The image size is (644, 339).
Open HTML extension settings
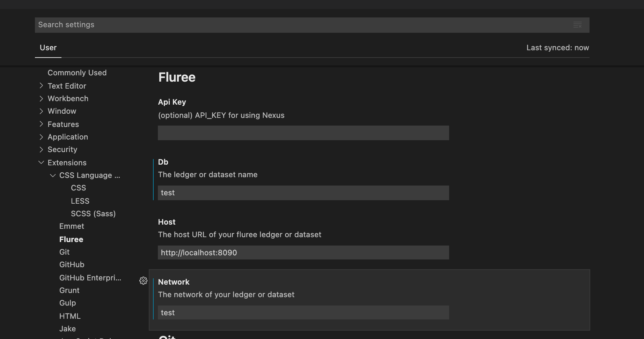tap(70, 316)
